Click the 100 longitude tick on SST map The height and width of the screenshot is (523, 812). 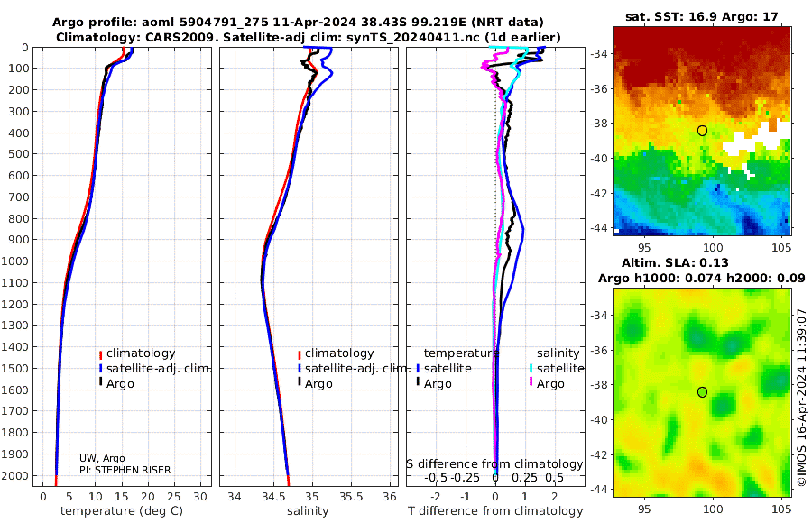click(713, 247)
